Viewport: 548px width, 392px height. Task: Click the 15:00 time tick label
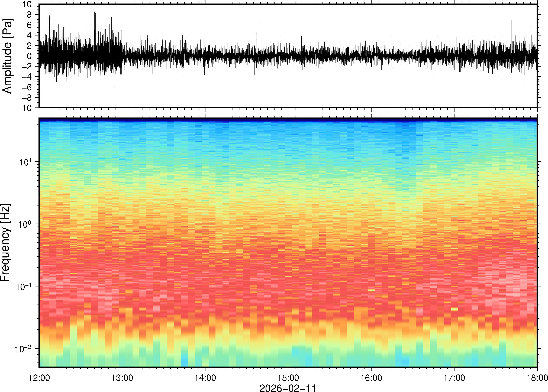[288, 378]
